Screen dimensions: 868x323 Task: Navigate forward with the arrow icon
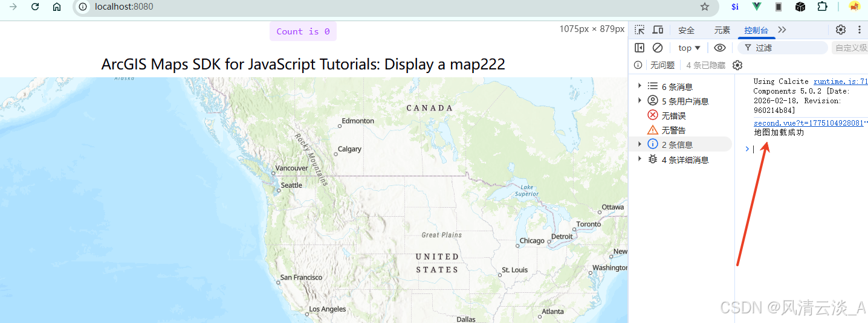tap(13, 7)
